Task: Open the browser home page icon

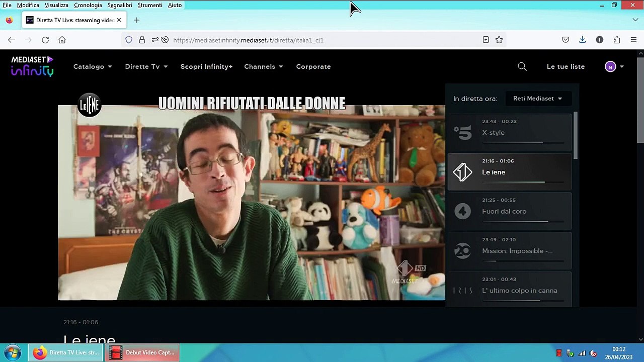Action: (x=62, y=40)
